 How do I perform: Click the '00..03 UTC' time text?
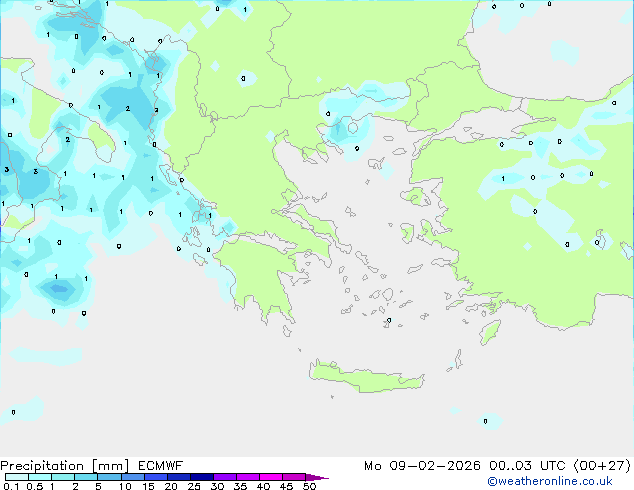click(528, 466)
